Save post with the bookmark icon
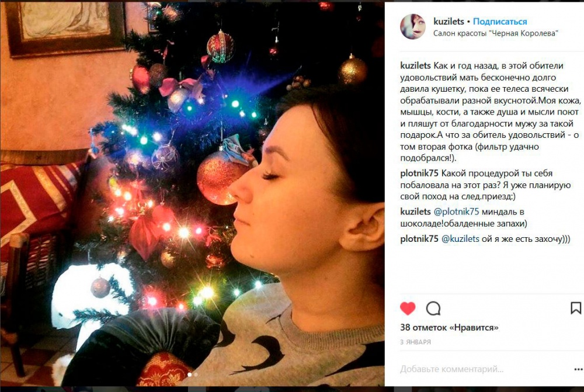Image resolution: width=584 pixels, height=392 pixels. coord(576,308)
